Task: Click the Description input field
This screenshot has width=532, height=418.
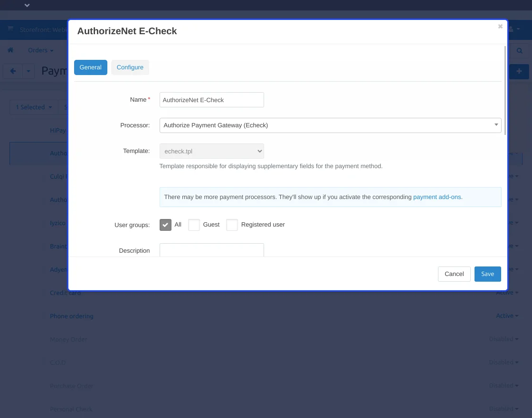Action: point(212,250)
